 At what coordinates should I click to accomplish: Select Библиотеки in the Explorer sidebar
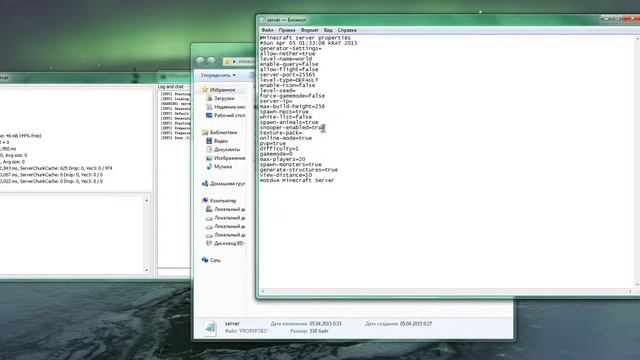[223, 133]
